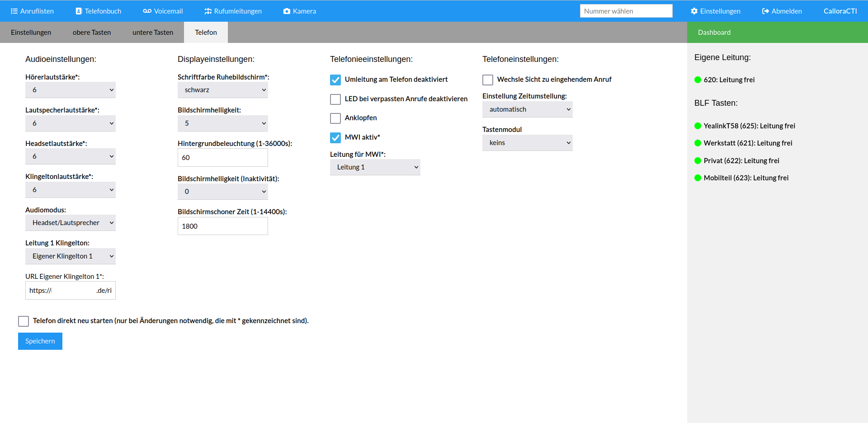868x423 pixels.
Task: Open Leitung für MWI dropdown
Action: click(x=375, y=167)
